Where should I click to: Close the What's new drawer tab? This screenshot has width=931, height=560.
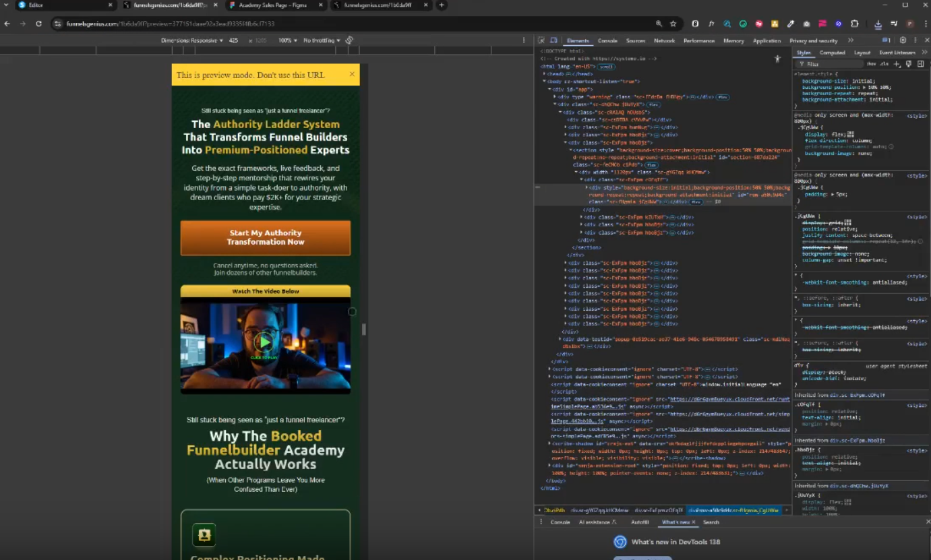[x=694, y=522]
